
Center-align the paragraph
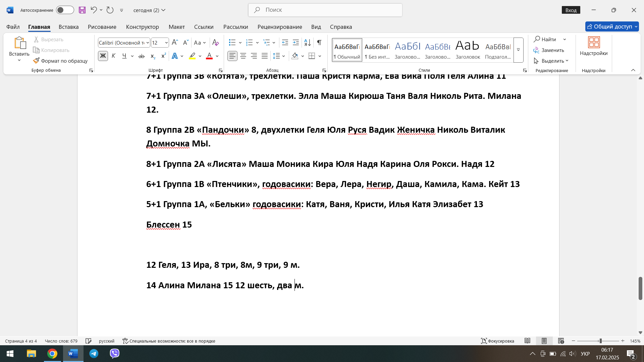pyautogui.click(x=243, y=56)
